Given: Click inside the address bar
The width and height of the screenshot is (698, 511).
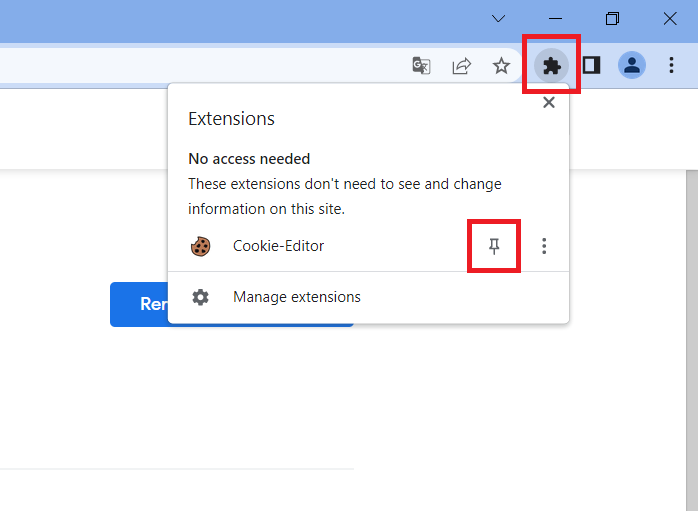Looking at the screenshot, I should [200, 66].
